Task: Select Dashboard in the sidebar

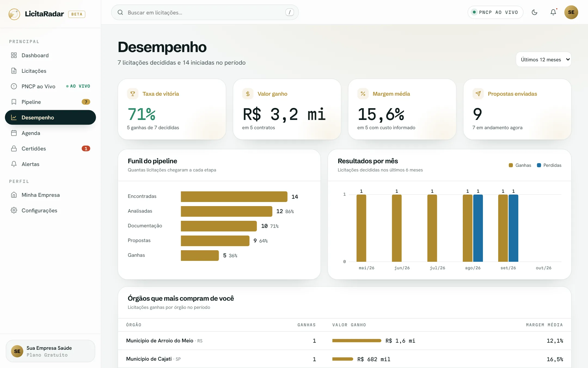Action: (50, 55)
